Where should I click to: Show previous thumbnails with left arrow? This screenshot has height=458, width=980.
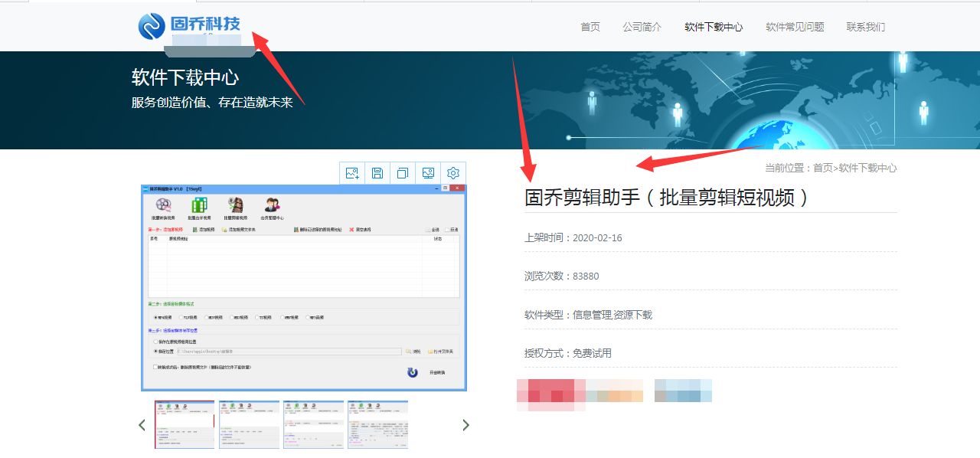point(142,425)
